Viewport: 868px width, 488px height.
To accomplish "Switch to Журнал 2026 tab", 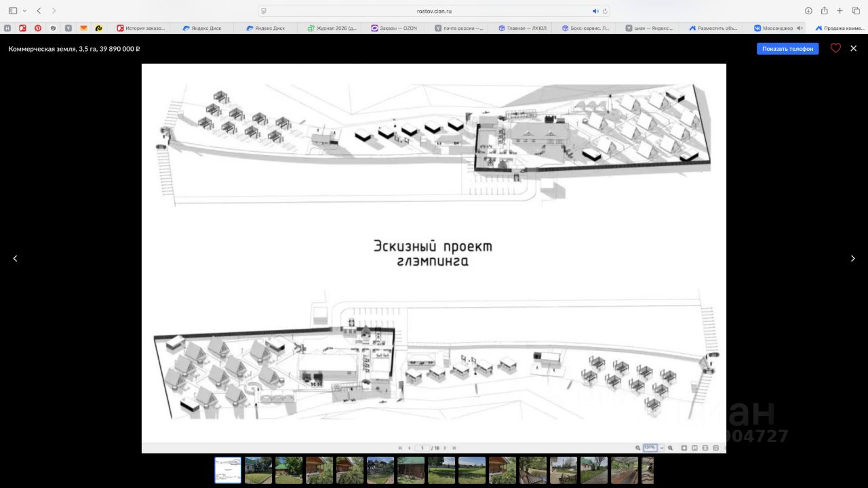I will 332,28.
